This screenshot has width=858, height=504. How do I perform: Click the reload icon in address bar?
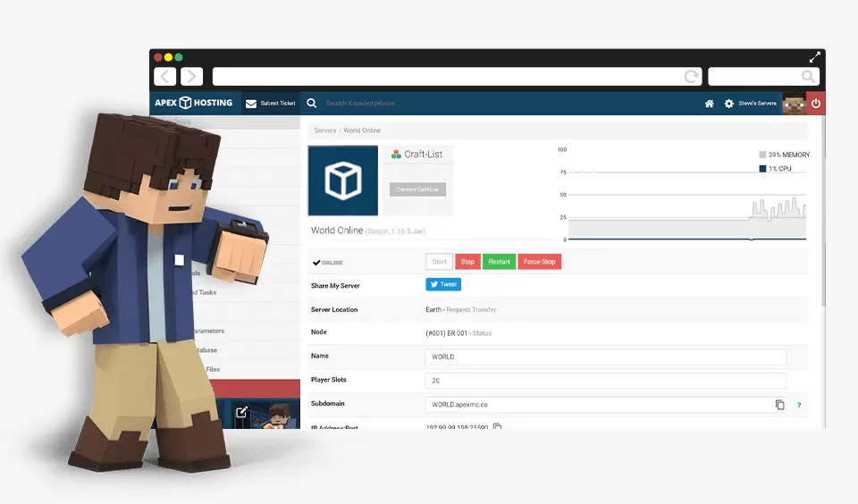pyautogui.click(x=692, y=77)
